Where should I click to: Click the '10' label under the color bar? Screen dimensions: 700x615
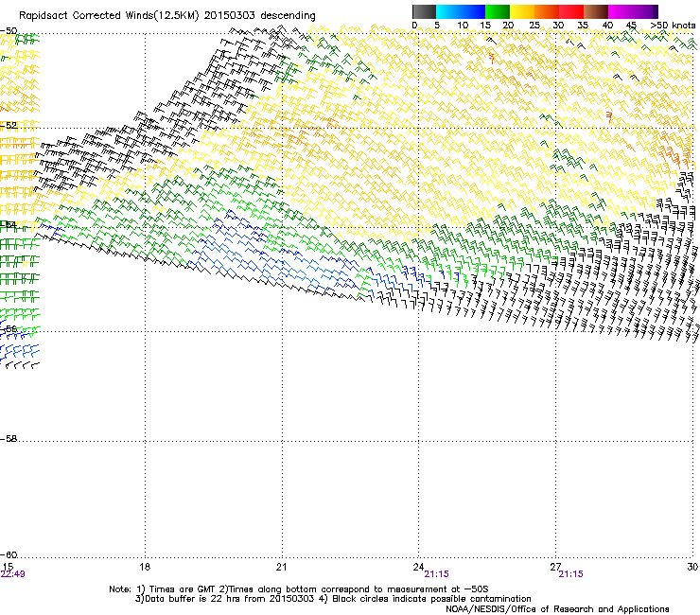(x=463, y=26)
